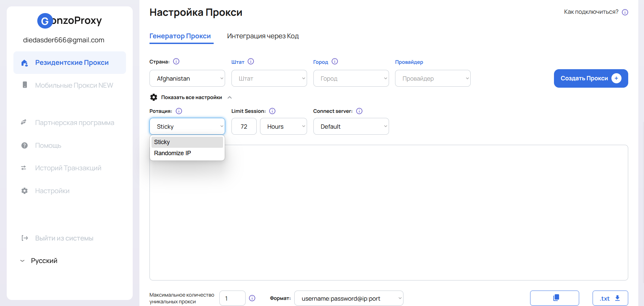The height and width of the screenshot is (306, 644).
Task: Open Резидентские Прокси section
Action: tap(70, 62)
